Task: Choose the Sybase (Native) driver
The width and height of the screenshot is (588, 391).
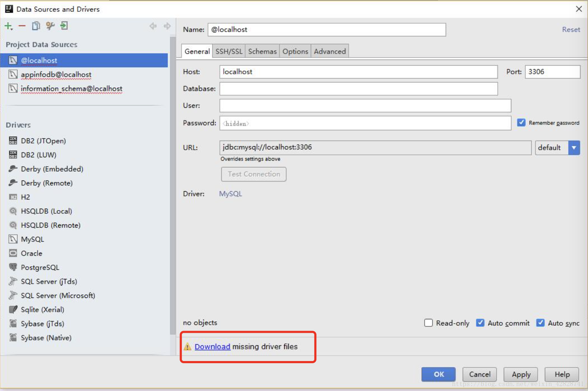Action: pyautogui.click(x=46, y=337)
